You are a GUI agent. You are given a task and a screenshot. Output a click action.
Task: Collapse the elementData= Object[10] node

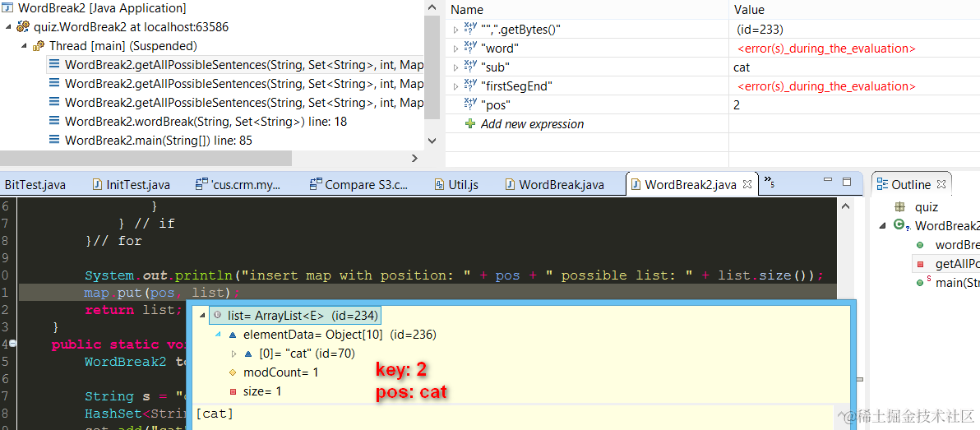point(218,335)
